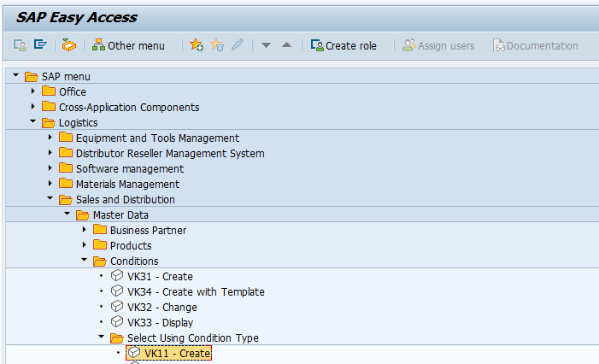Click the VK11 transaction cube icon
The image size is (599, 364).
(x=134, y=353)
